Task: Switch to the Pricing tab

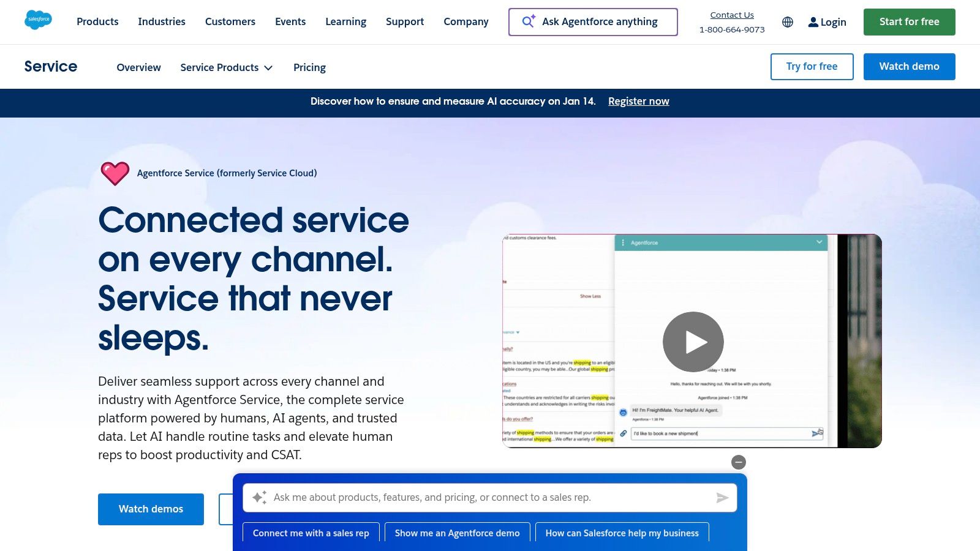Action: pos(309,67)
